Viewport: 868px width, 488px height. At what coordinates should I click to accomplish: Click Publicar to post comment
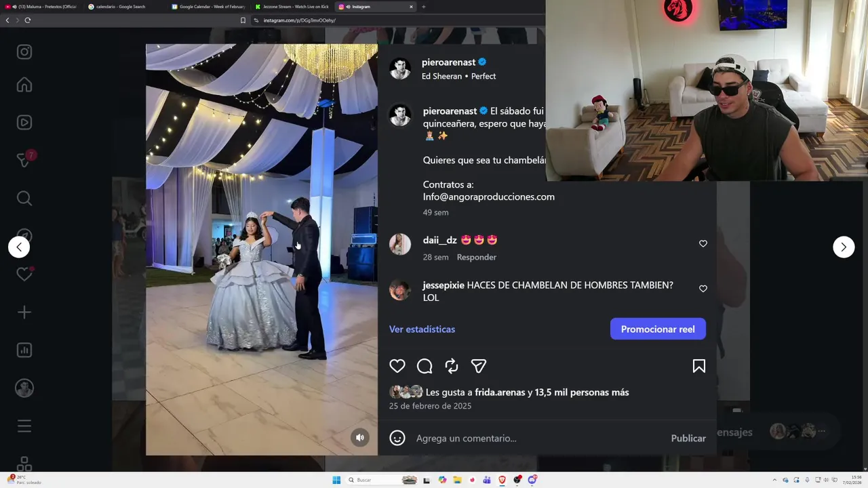(688, 439)
